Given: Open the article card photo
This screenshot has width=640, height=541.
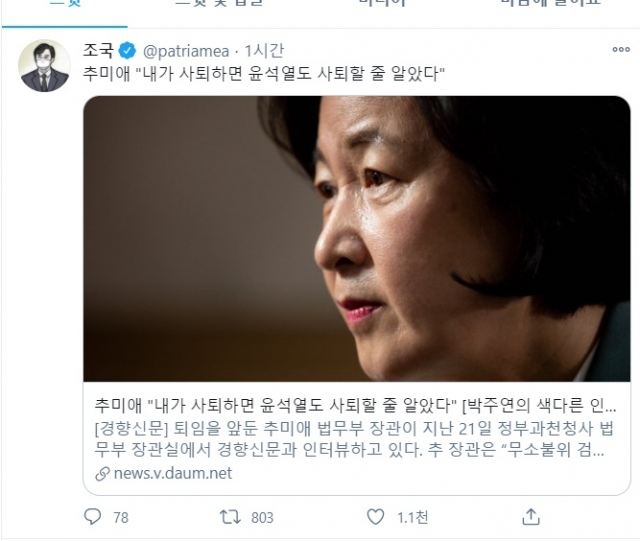Looking at the screenshot, I should 357,239.
